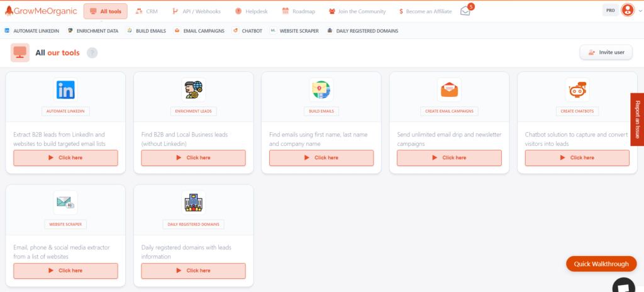The height and width of the screenshot is (292, 644).
Task: Open Automate LinkedIn in the secondary toolbar
Action: pyautogui.click(x=31, y=31)
